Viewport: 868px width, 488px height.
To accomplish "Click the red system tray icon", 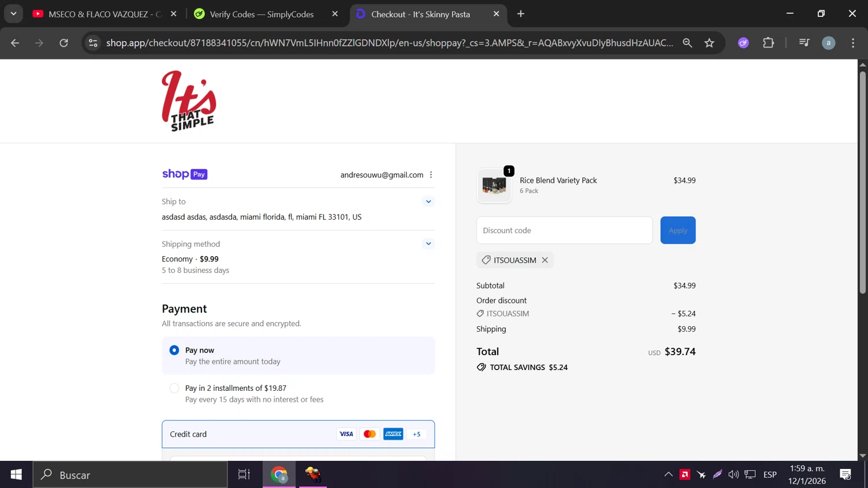I will coord(685,475).
